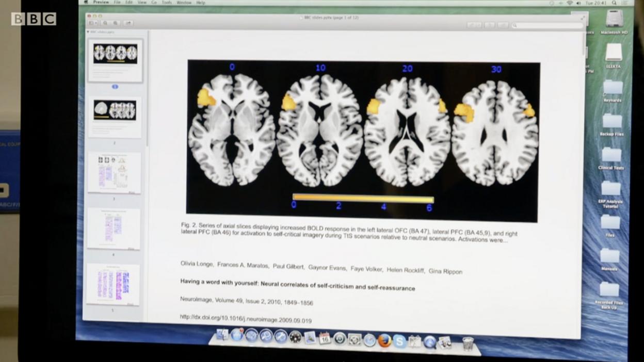Launch Skype from the Dock
Screen dimensions: 644x362
point(400,340)
